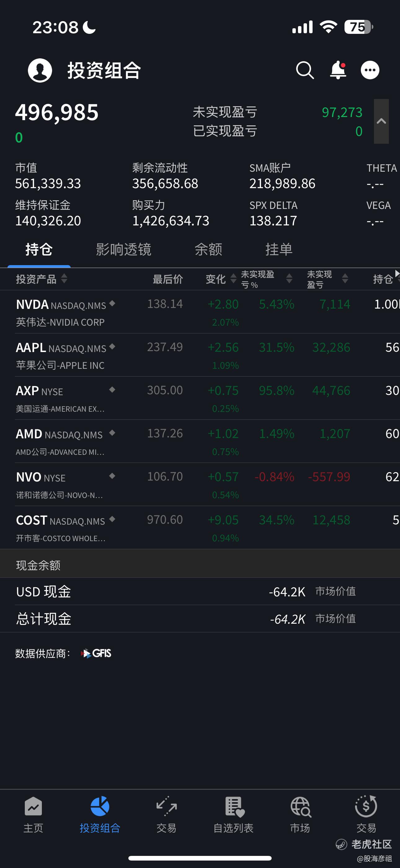
Task: Sort by 变化 change column
Action: (221, 279)
